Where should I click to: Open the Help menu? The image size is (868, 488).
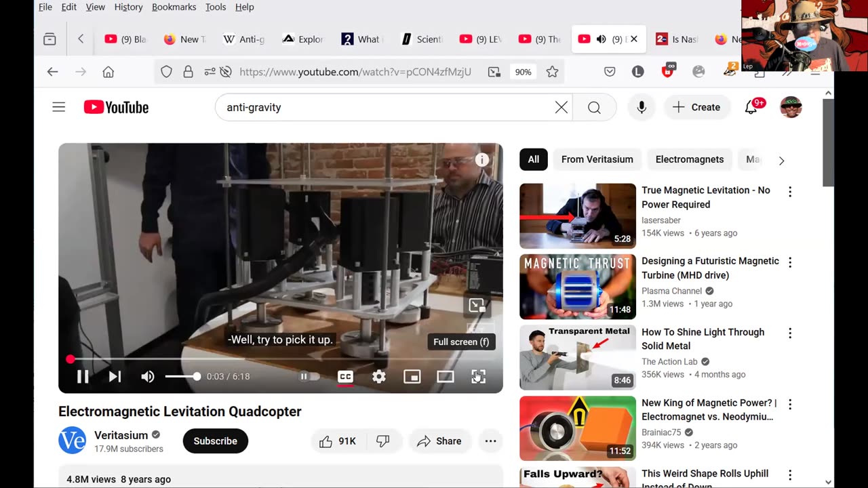click(x=244, y=7)
